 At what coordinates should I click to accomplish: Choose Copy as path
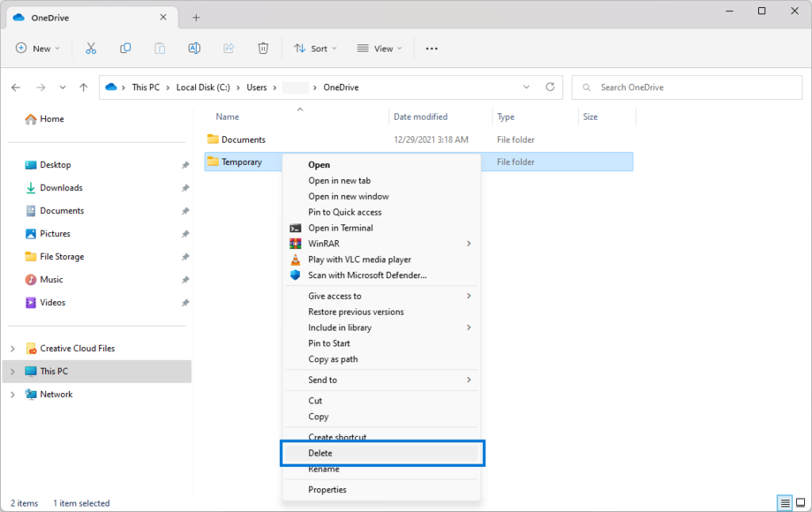click(x=381, y=359)
